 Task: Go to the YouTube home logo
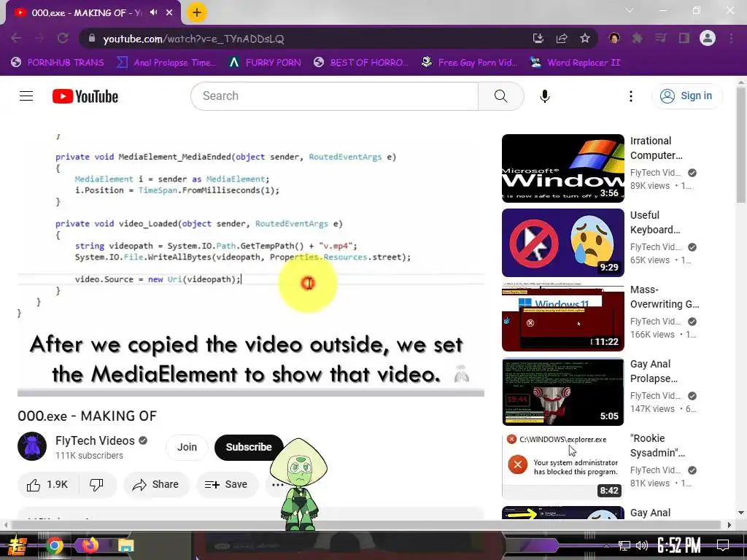click(x=85, y=96)
